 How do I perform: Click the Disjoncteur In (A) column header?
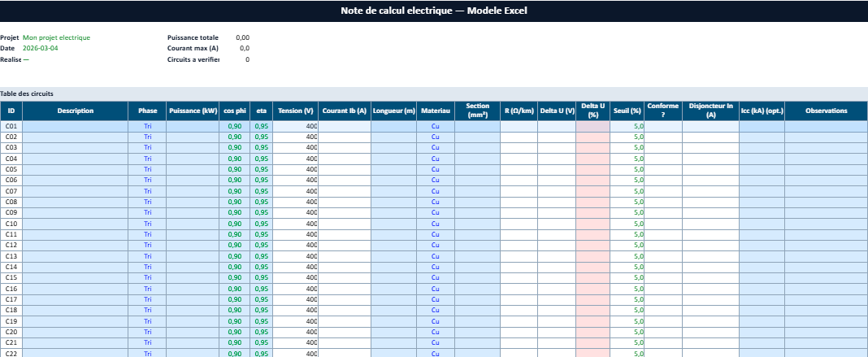[x=710, y=111]
